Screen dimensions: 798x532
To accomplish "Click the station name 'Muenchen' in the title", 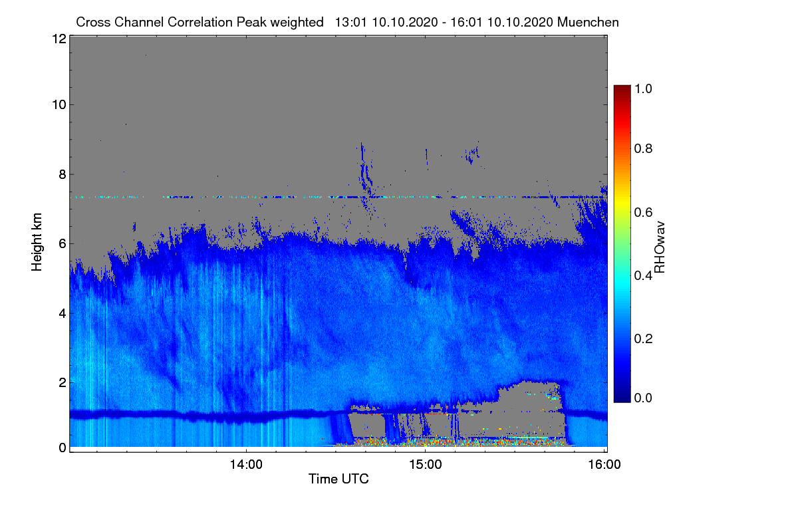I will tap(589, 22).
